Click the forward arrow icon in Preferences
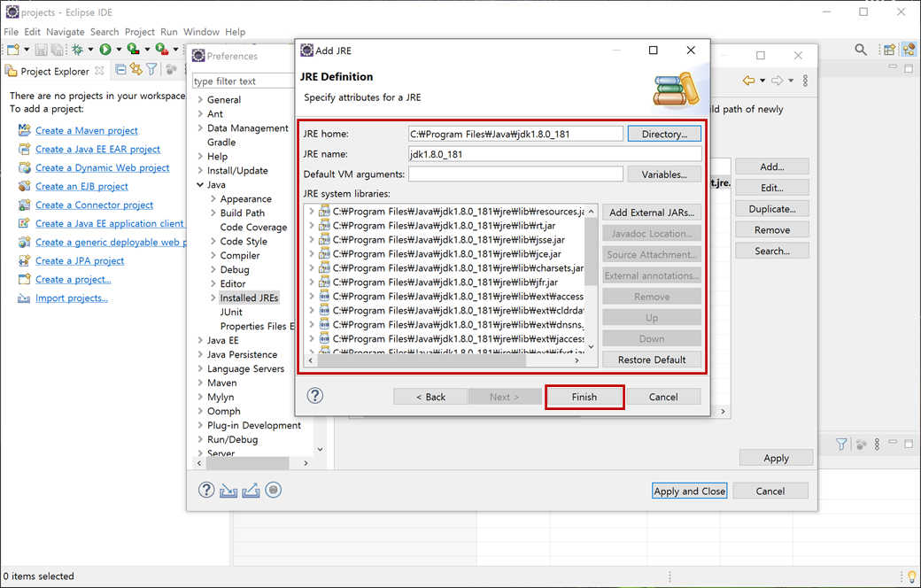Image resolution: width=921 pixels, height=588 pixels. point(778,81)
